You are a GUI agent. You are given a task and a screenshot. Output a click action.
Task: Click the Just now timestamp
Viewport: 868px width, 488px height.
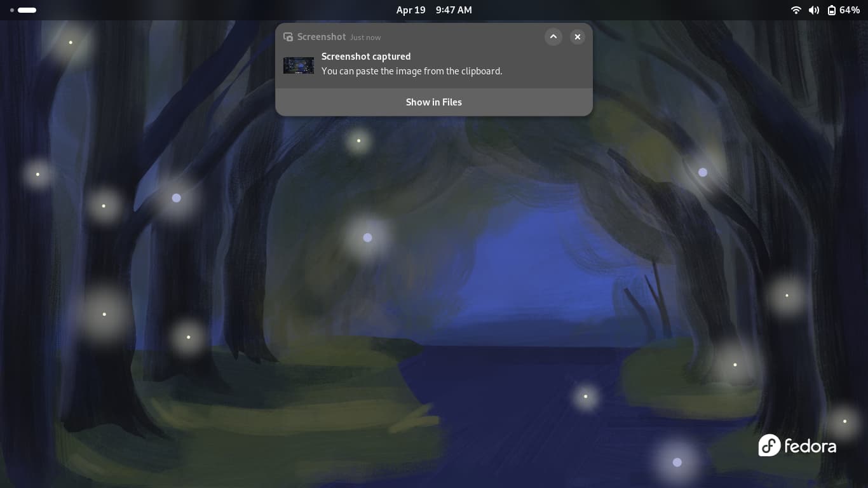tap(365, 37)
